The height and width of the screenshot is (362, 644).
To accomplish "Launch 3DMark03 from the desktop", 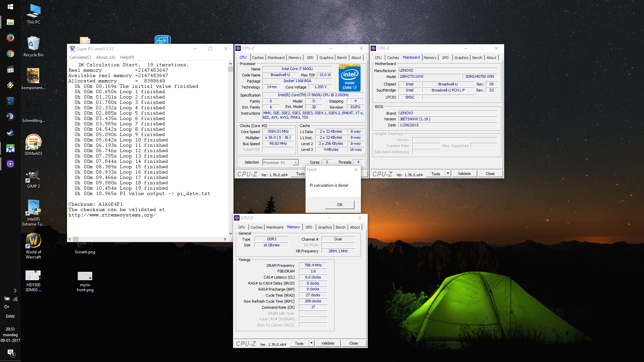I will [x=33, y=145].
